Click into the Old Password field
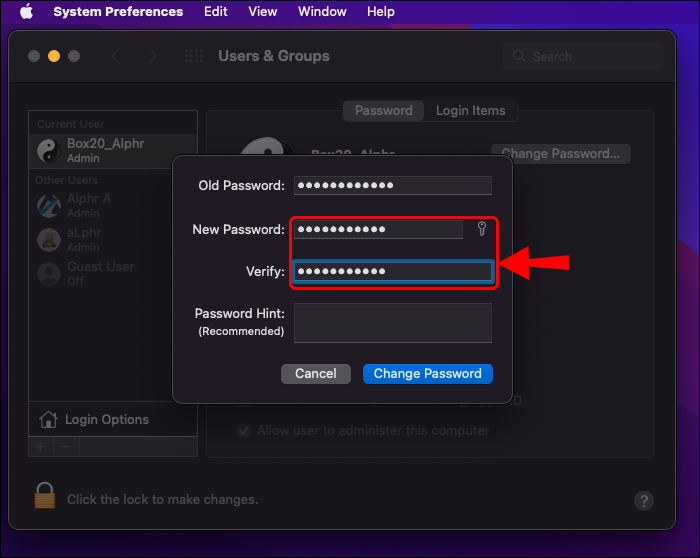Screen dimensions: 700x558 392,186
